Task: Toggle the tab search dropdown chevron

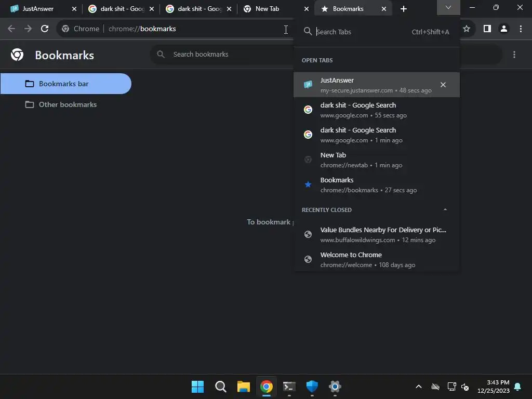Action: [x=448, y=7]
